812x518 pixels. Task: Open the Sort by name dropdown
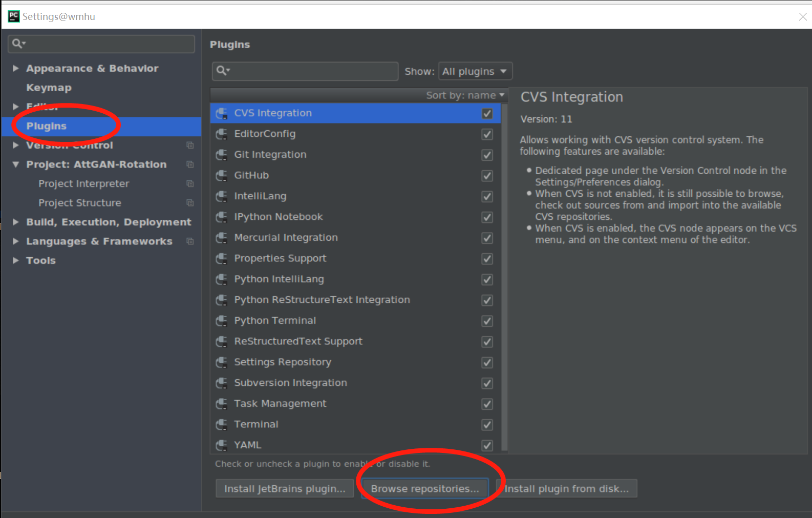click(x=465, y=95)
